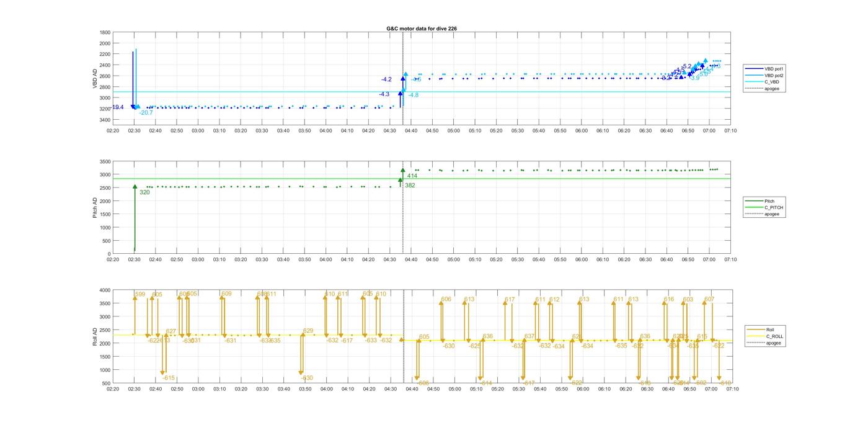The image size is (868, 430).
Task: Click the "02:20" x-axis tick under the VBD plot
Action: [113, 131]
